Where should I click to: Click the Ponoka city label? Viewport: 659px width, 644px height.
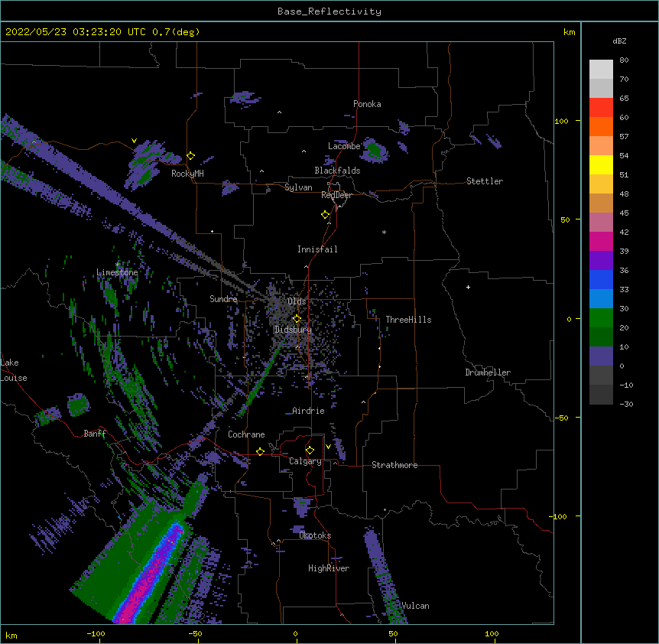click(367, 104)
